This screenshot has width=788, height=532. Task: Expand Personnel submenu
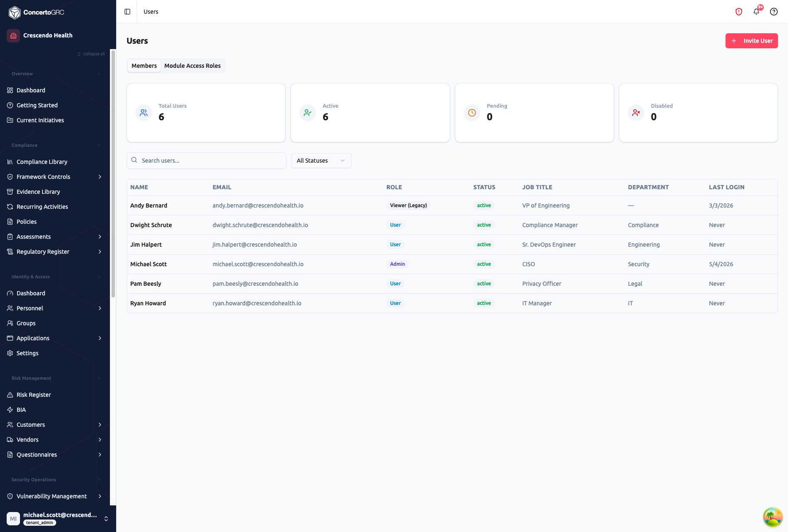(x=100, y=308)
